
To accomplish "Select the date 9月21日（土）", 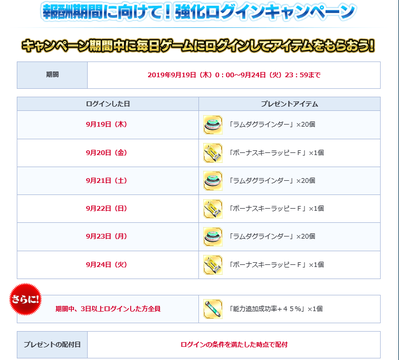I will [x=106, y=180].
